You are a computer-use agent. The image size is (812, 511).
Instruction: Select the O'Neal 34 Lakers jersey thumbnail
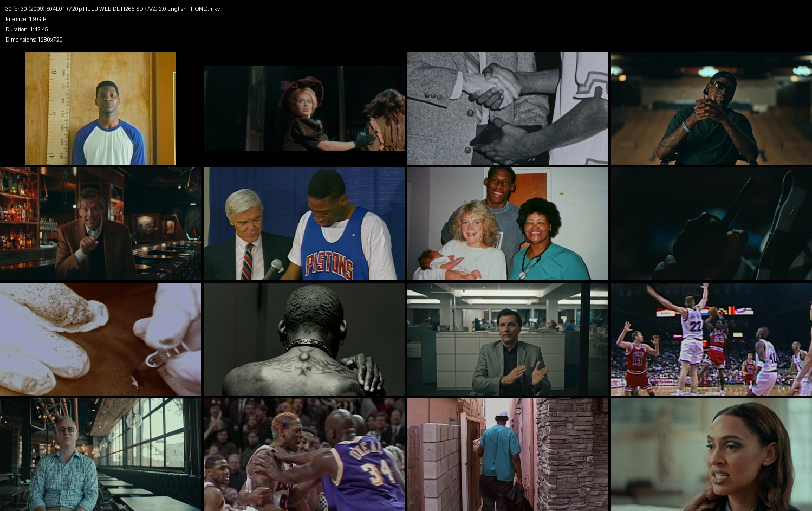click(x=304, y=455)
